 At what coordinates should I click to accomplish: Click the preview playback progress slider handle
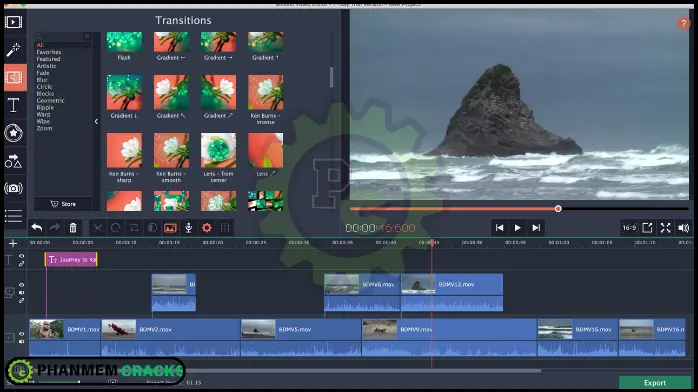point(558,209)
